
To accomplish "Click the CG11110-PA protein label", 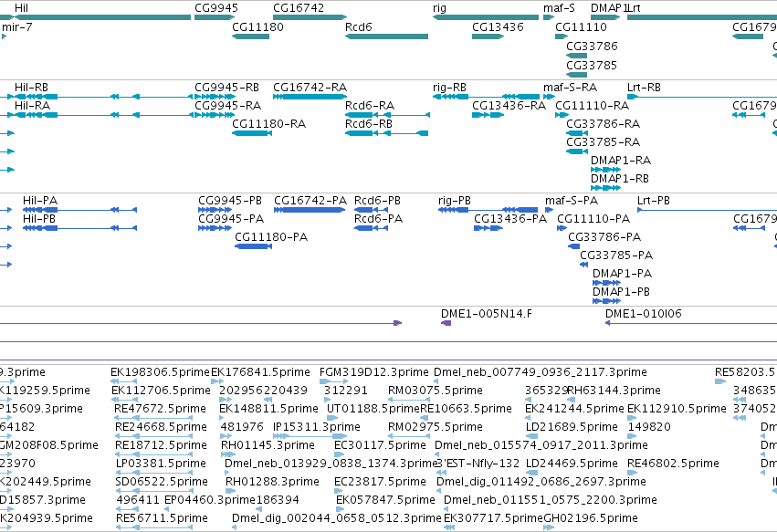I will coord(593,219).
